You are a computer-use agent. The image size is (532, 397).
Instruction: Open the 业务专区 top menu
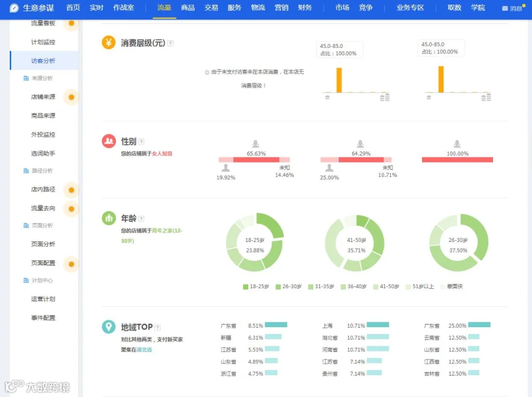(410, 8)
